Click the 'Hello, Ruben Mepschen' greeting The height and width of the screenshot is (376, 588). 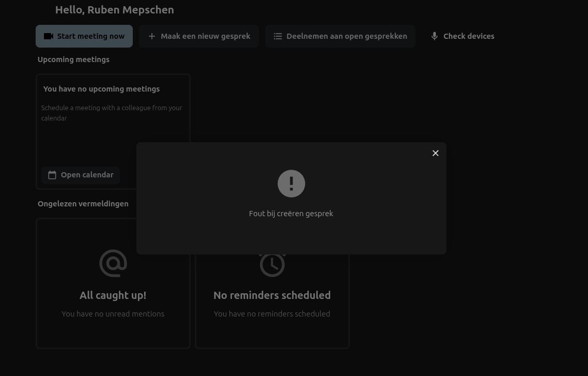[114, 10]
